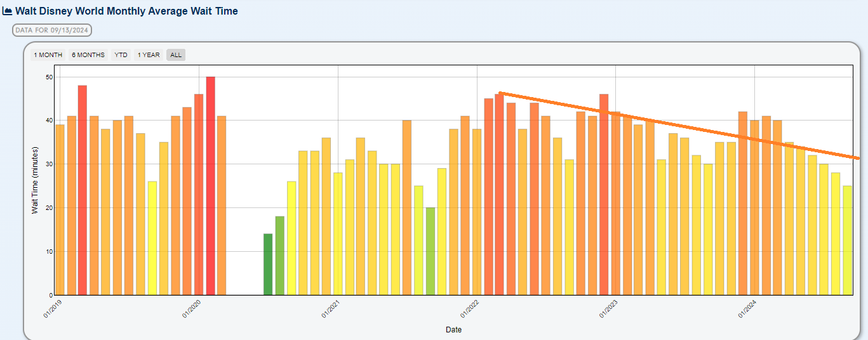Select the ALL range button
Viewport: 868px width, 340px height.
[x=176, y=55]
